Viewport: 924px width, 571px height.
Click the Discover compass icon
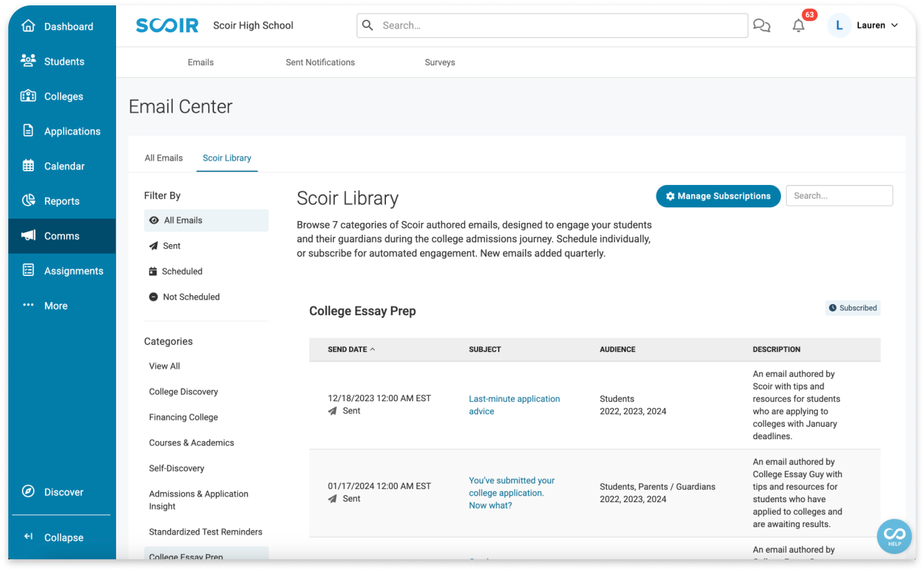[28, 491]
